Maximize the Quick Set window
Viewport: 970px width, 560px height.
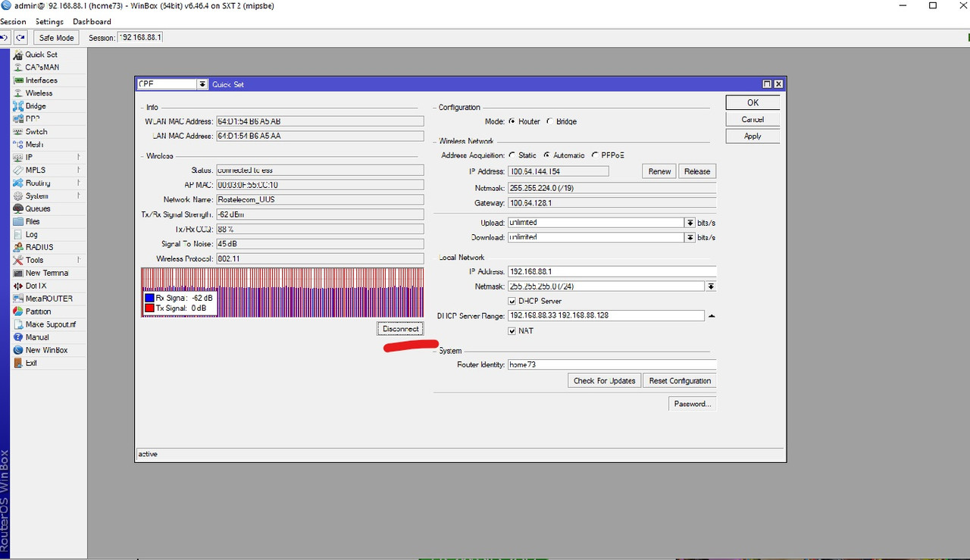pos(767,84)
